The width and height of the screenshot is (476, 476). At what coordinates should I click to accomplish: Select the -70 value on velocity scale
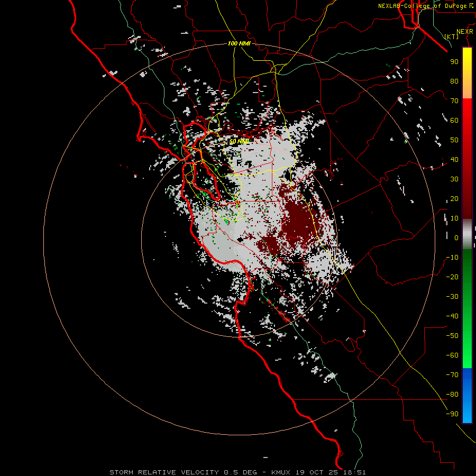click(452, 375)
